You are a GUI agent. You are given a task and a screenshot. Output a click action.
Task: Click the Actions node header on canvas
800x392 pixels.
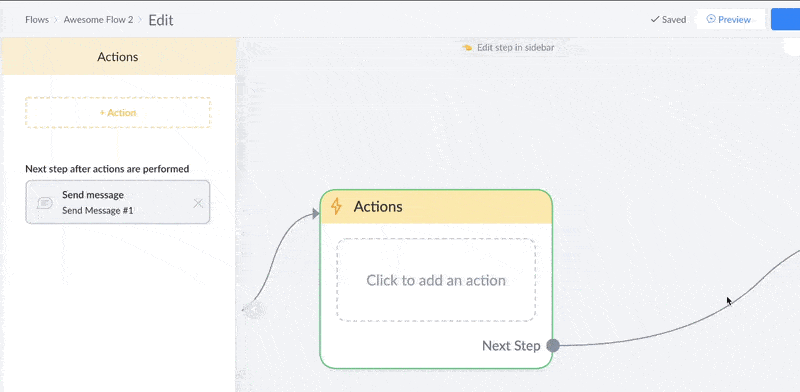point(436,207)
